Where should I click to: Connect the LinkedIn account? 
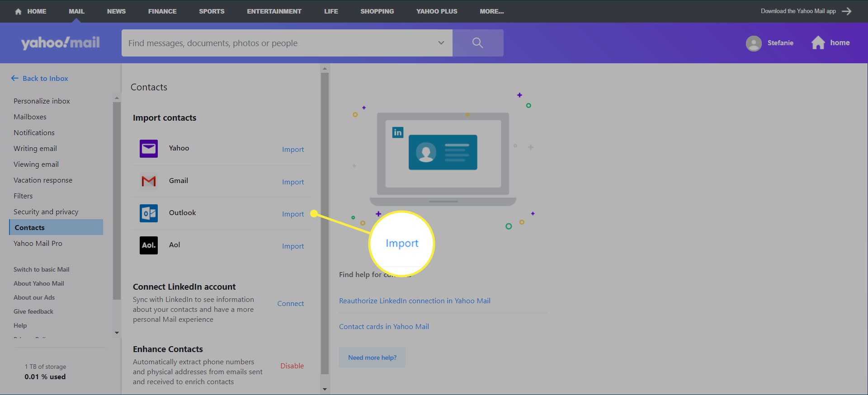click(x=290, y=304)
